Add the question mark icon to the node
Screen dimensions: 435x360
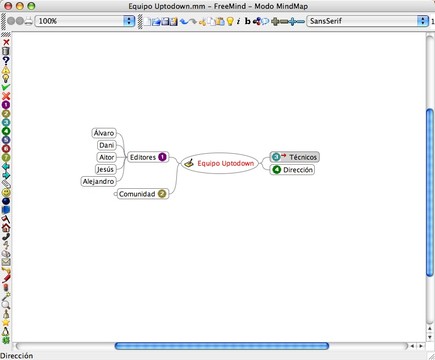[x=6, y=60]
